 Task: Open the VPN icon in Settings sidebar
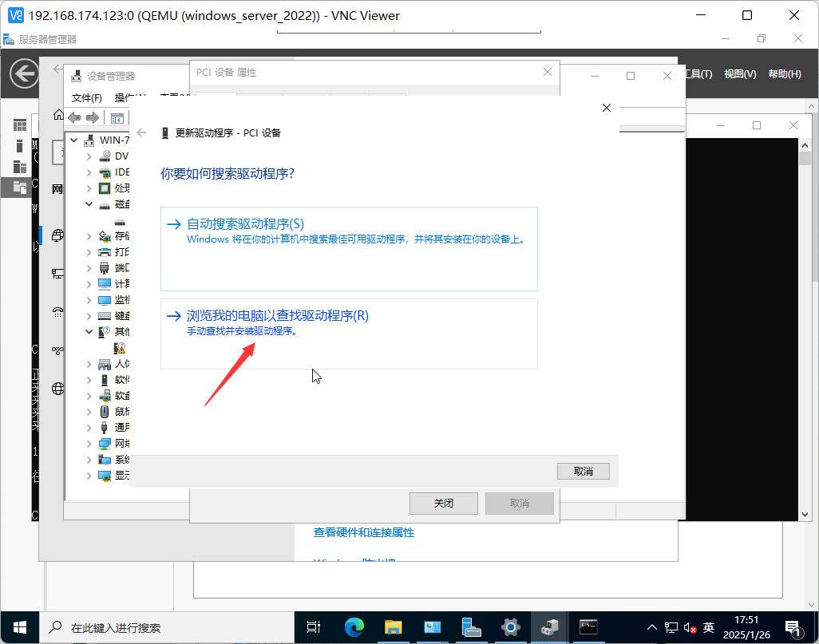pyautogui.click(x=57, y=350)
